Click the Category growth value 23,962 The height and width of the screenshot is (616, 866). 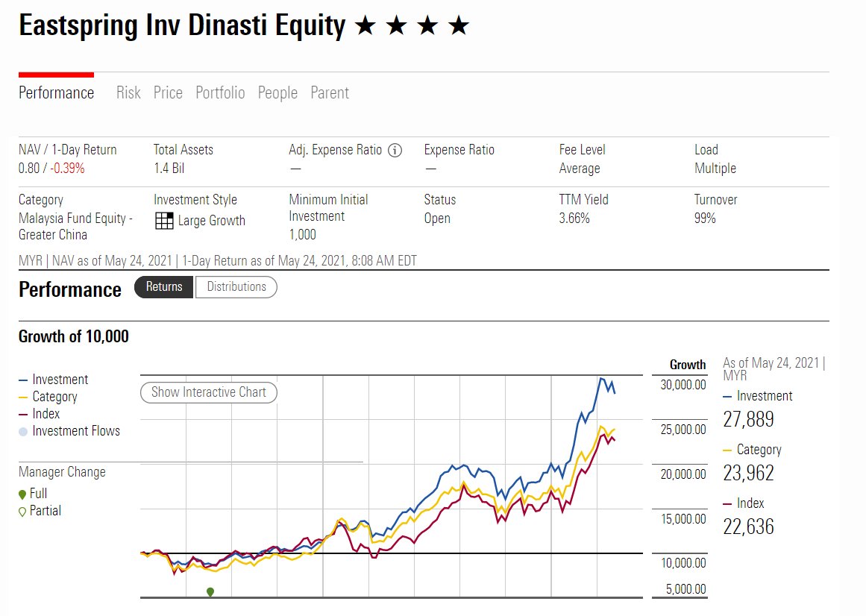coord(748,473)
